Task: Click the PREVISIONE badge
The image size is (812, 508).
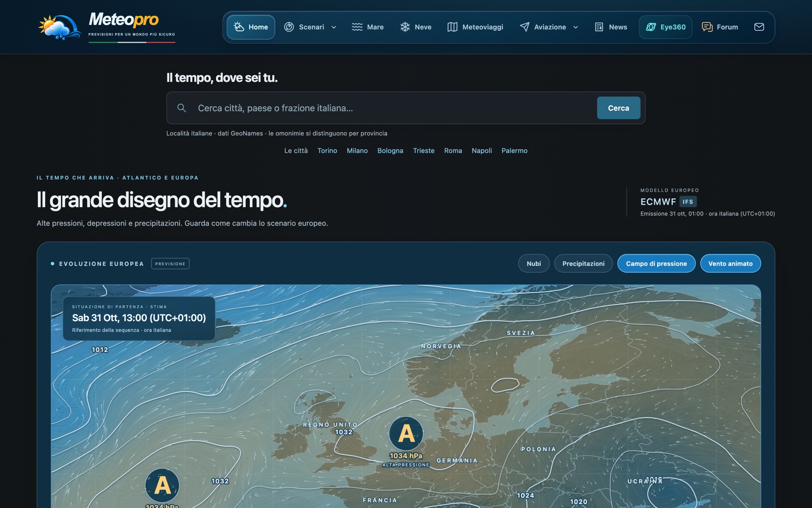Action: 170,264
